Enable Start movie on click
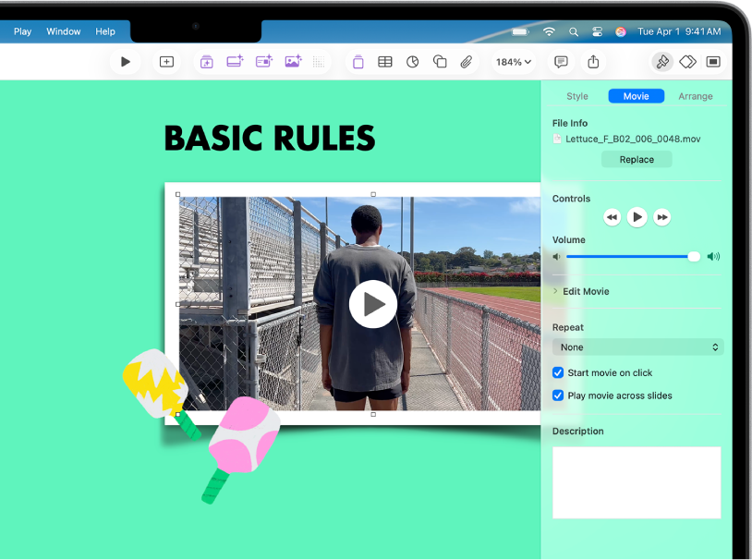The height and width of the screenshot is (560, 752). pyautogui.click(x=557, y=372)
